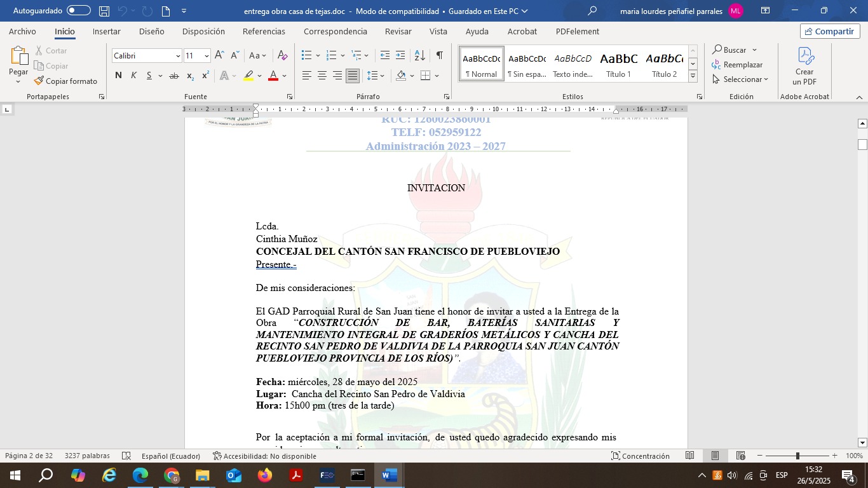Sort the selection alphabetically
Viewport: 868px width, 488px height.
pos(419,56)
